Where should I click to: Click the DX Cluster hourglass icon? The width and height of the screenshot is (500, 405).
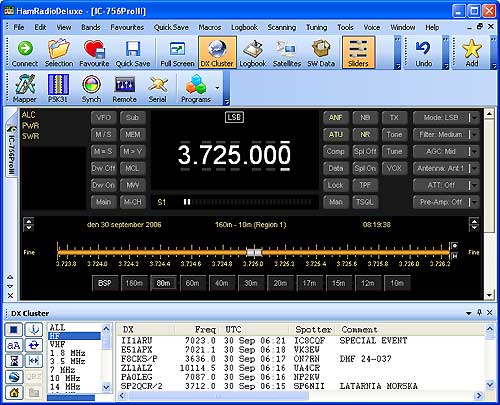pyautogui.click(x=14, y=361)
